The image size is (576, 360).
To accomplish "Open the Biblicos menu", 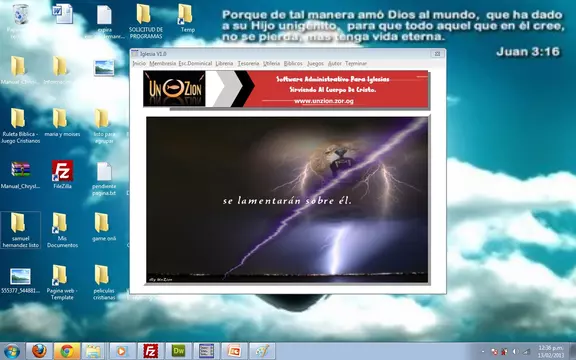I will [x=293, y=64].
